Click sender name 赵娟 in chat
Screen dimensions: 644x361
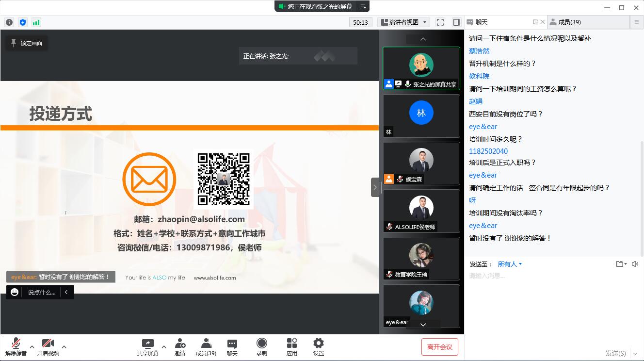476,101
